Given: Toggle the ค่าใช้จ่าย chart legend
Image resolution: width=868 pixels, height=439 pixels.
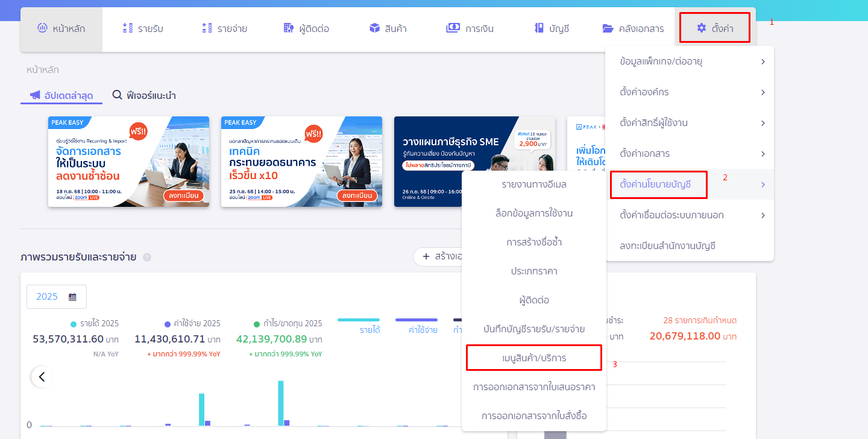Looking at the screenshot, I should (x=416, y=326).
